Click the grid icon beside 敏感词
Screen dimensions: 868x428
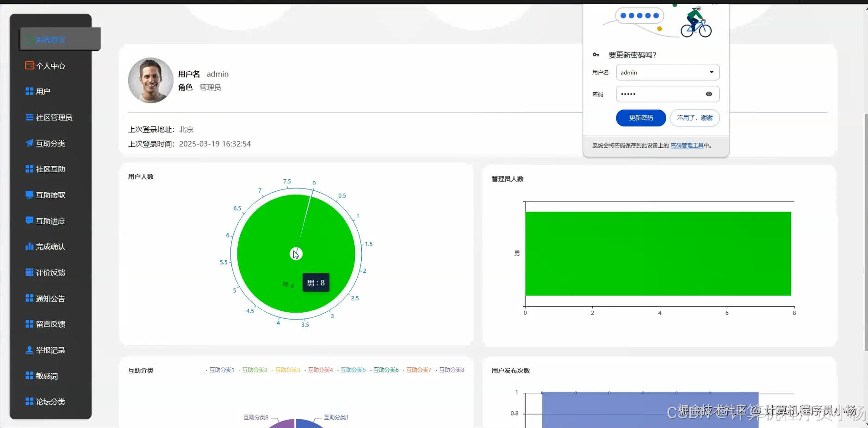(30, 376)
